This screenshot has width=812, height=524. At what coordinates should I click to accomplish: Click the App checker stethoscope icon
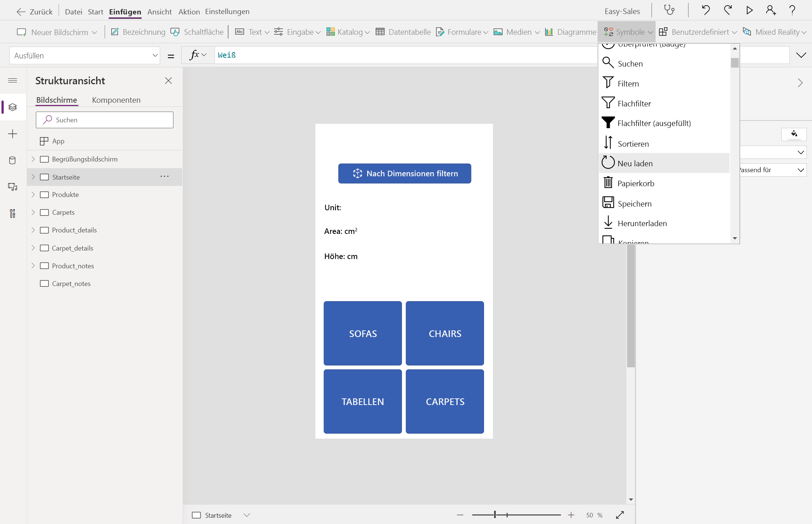point(669,10)
